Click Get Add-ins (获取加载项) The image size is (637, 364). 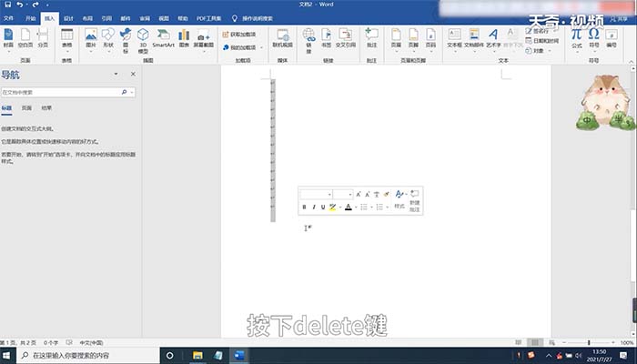(239, 35)
